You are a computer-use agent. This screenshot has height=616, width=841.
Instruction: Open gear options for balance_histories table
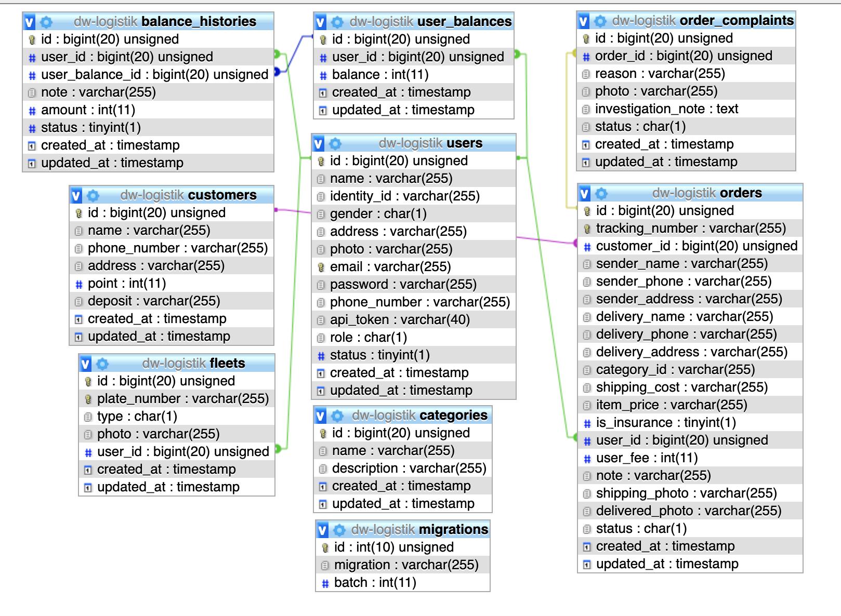click(46, 22)
